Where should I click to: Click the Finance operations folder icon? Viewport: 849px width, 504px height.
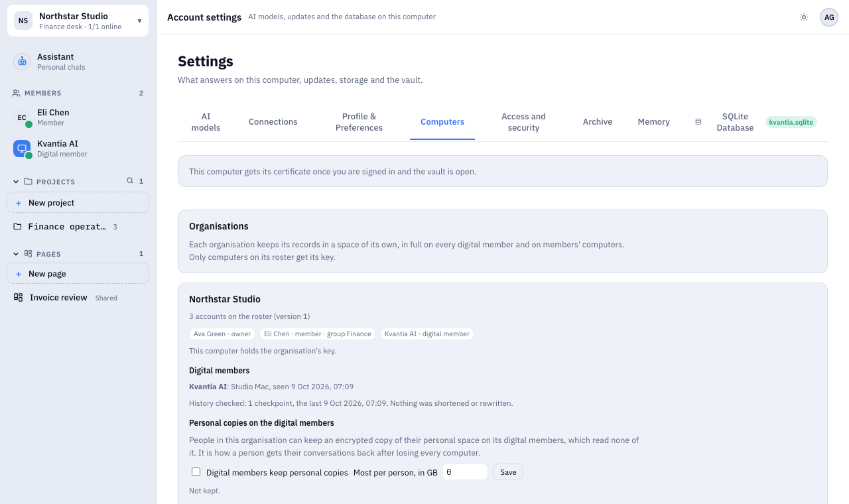[18, 227]
